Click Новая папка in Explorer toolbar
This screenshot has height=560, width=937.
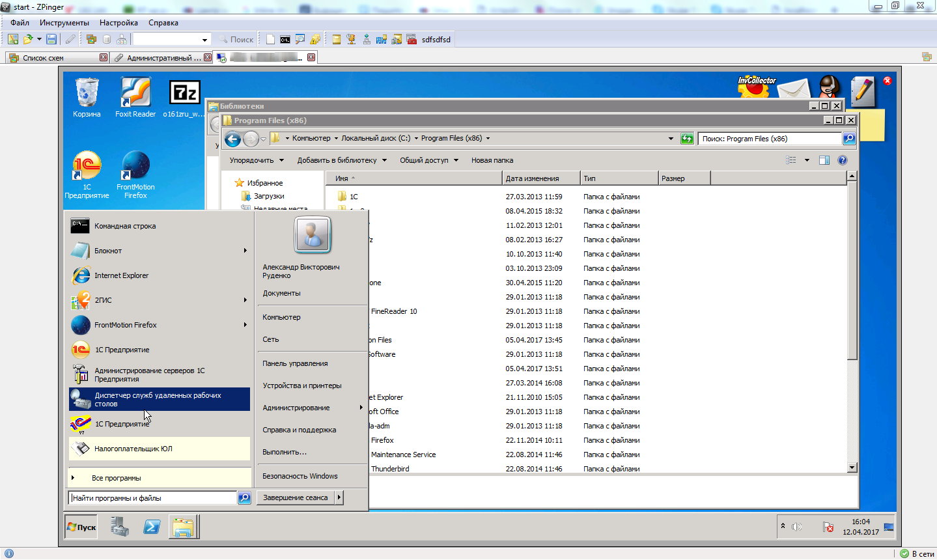point(492,160)
